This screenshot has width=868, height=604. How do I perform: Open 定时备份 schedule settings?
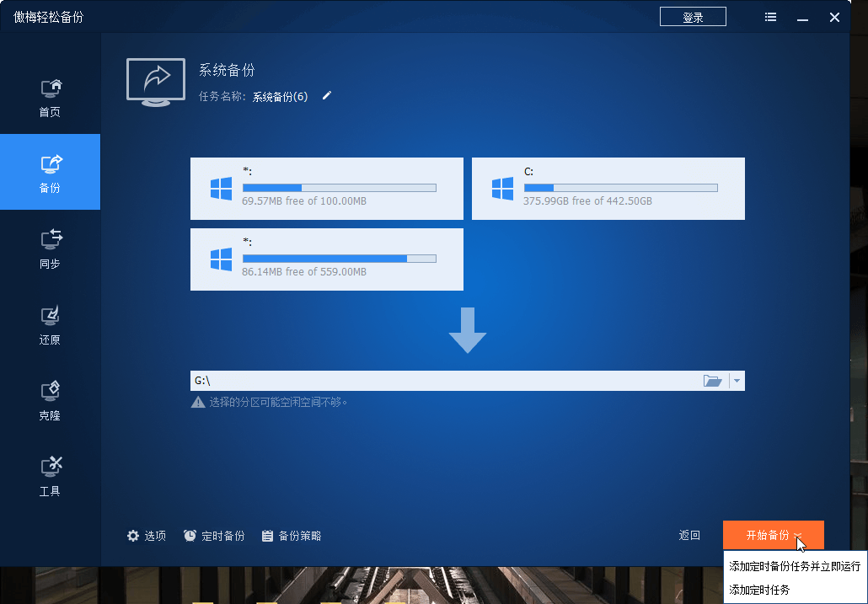pyautogui.click(x=214, y=536)
